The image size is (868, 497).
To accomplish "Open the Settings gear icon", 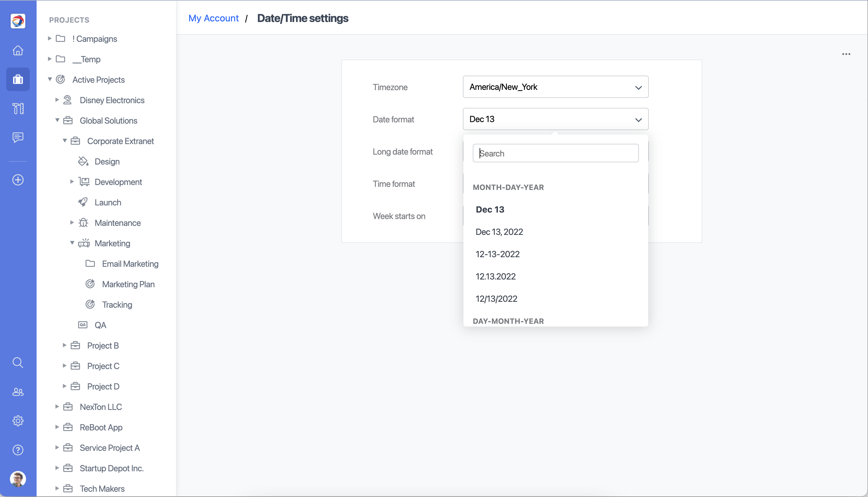I will (18, 421).
